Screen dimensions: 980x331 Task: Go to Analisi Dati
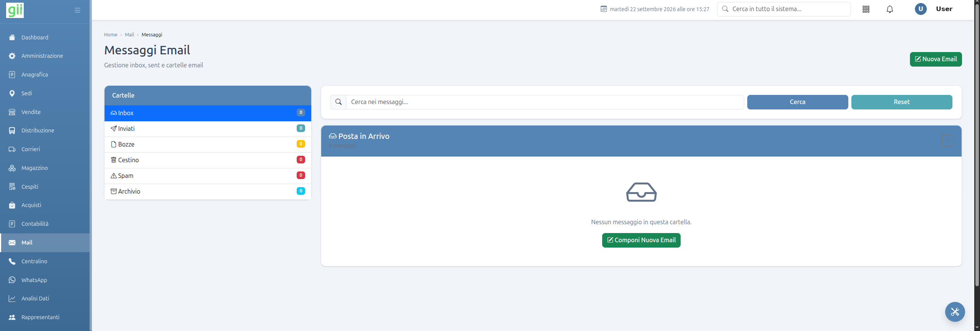coord(45,298)
